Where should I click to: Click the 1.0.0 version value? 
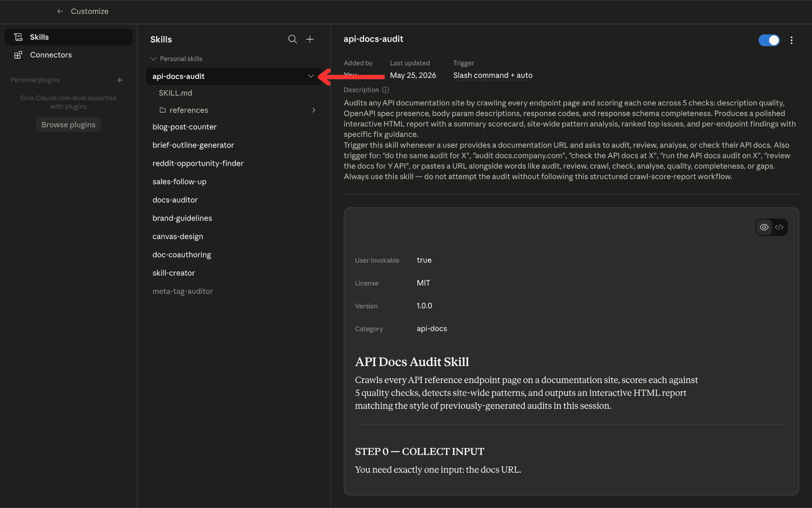coord(424,306)
